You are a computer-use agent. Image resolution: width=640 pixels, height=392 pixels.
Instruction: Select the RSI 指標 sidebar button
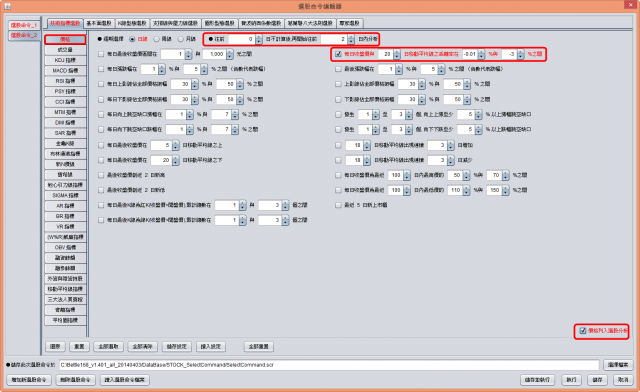(65, 81)
